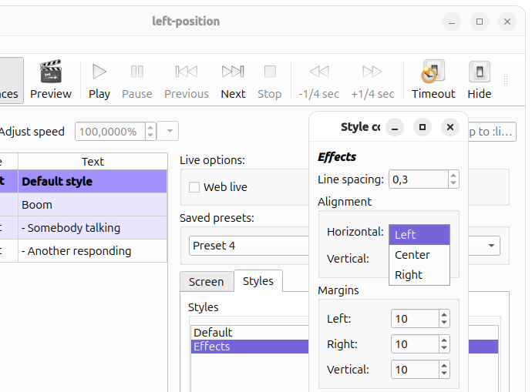
Task: Go to the Previous subtitle
Action: [187, 80]
